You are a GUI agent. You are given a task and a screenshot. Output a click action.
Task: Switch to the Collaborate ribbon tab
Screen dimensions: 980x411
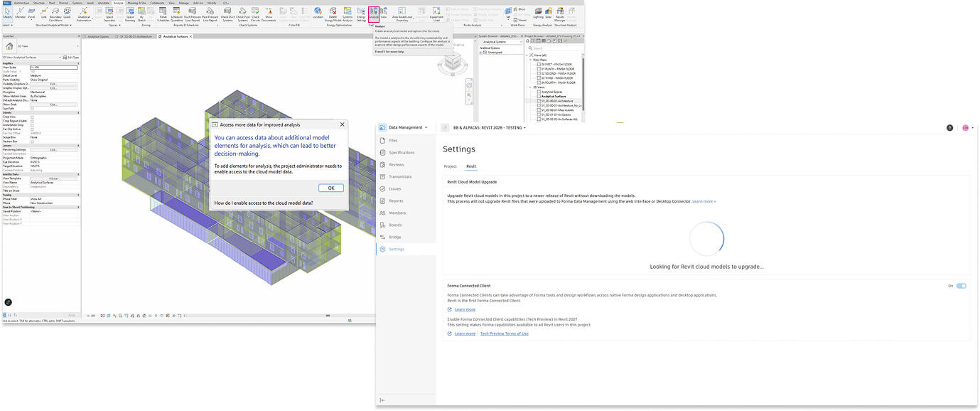click(157, 3)
